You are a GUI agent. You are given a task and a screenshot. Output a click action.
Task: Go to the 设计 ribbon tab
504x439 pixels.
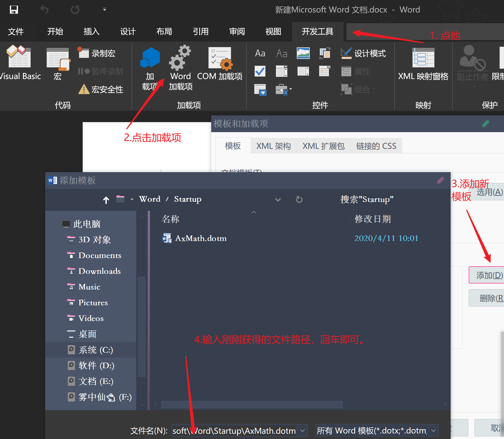pyautogui.click(x=128, y=31)
